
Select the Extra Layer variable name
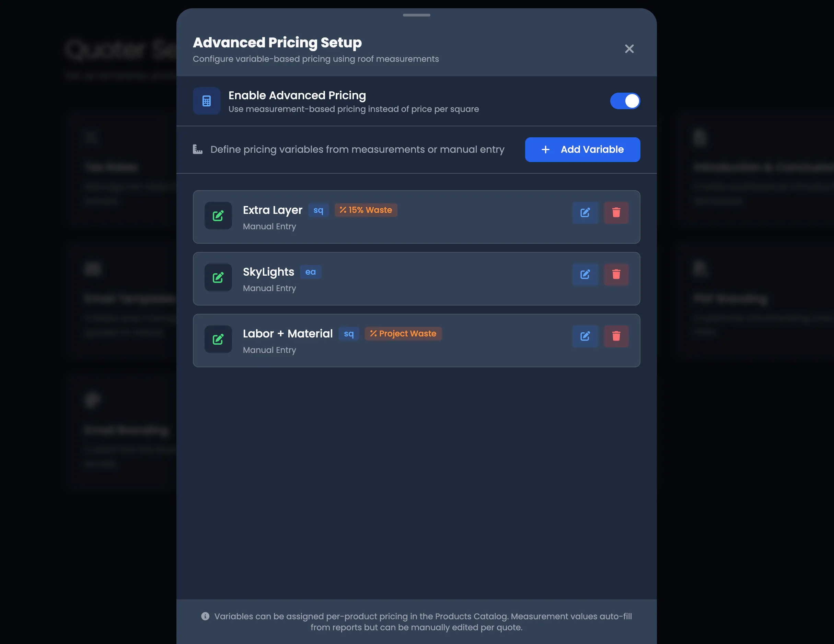273,210
